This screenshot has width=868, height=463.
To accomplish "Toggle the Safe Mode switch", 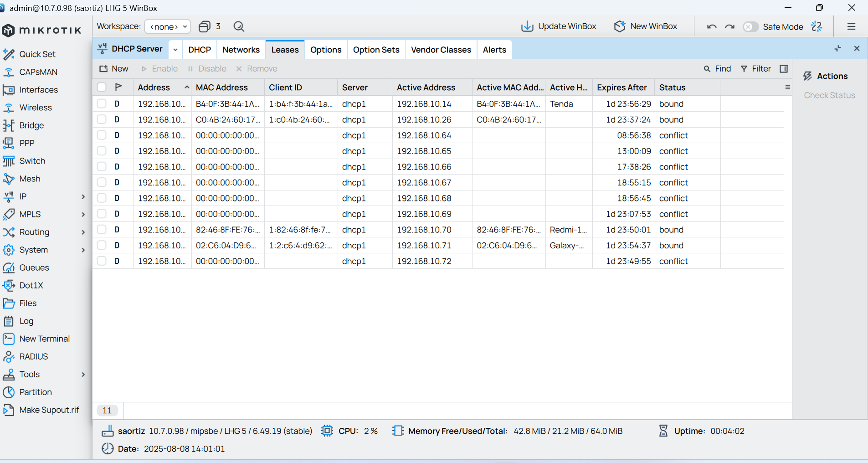I will point(750,27).
